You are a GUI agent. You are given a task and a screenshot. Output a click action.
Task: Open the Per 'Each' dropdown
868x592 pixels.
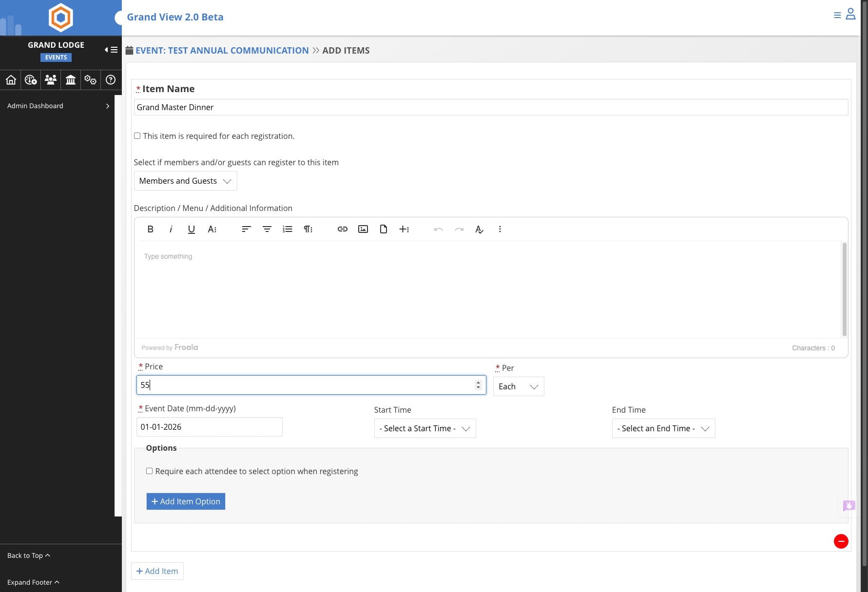coord(519,386)
